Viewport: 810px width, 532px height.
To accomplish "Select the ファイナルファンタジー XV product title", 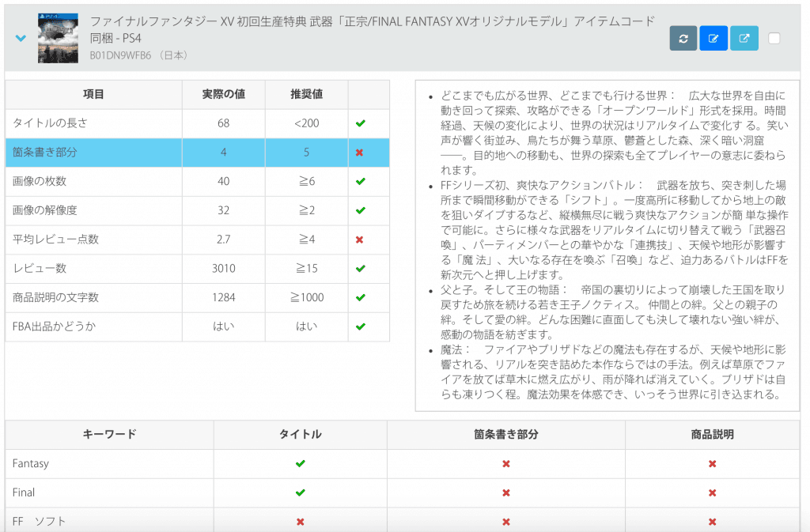I will pos(372,29).
